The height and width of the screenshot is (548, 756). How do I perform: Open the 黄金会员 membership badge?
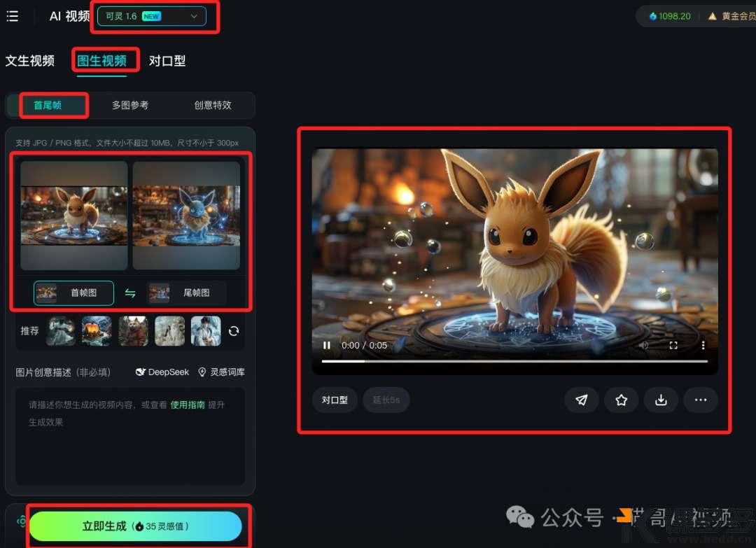731,16
